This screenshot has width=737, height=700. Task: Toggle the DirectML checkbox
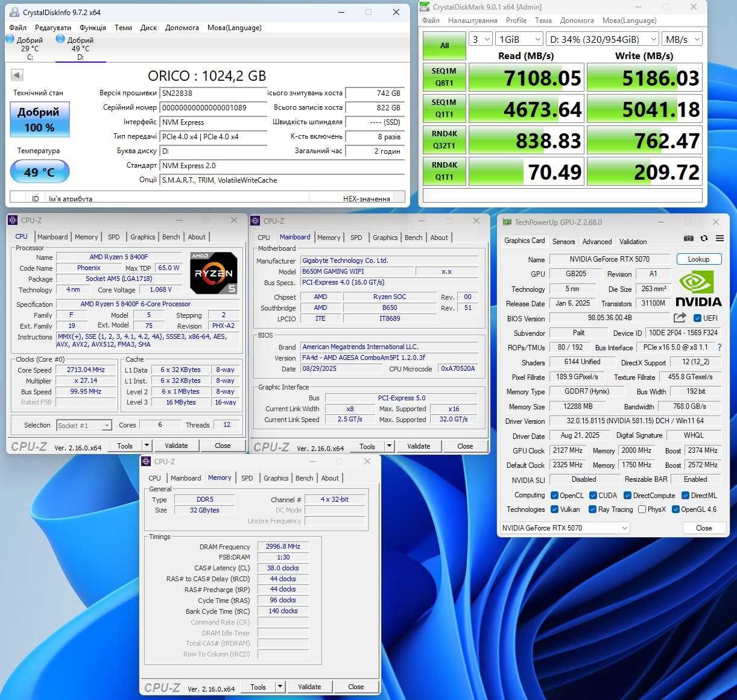tap(685, 496)
